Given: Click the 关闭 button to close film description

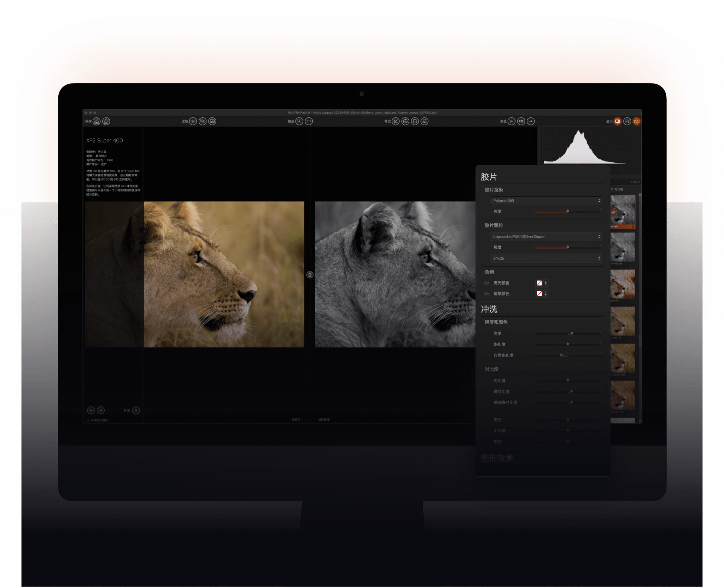Looking at the screenshot, I should 135,410.
